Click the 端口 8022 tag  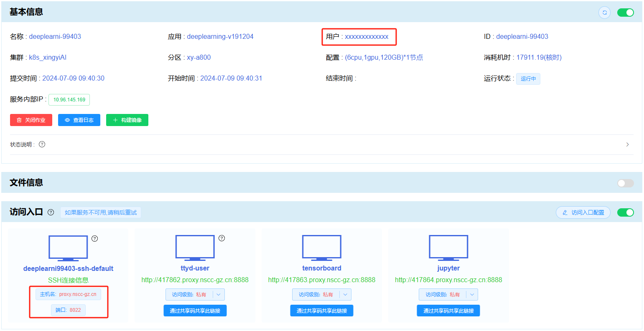point(68,310)
